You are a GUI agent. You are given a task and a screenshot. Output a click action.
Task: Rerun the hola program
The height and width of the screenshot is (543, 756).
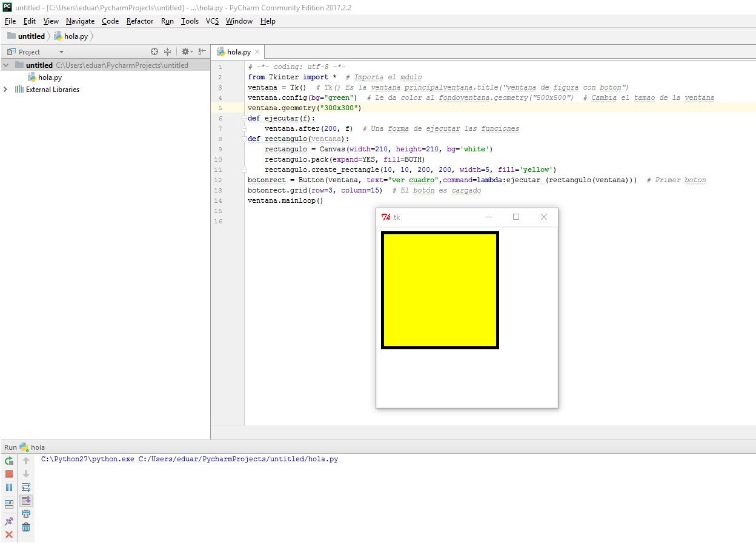[x=8, y=461]
